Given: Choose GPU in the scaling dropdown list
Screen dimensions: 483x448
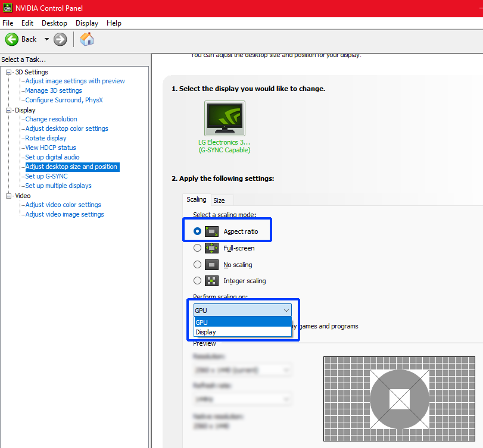Looking at the screenshot, I should (243, 322).
